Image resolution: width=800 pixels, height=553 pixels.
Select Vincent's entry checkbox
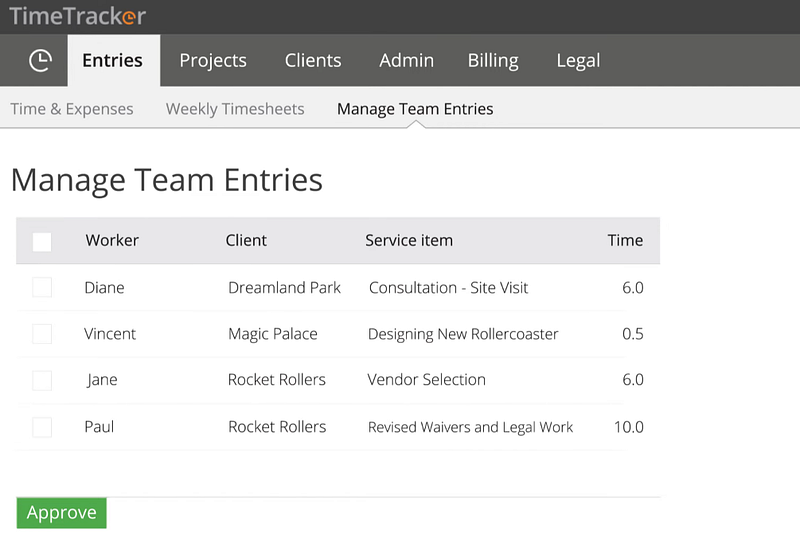[x=42, y=334]
